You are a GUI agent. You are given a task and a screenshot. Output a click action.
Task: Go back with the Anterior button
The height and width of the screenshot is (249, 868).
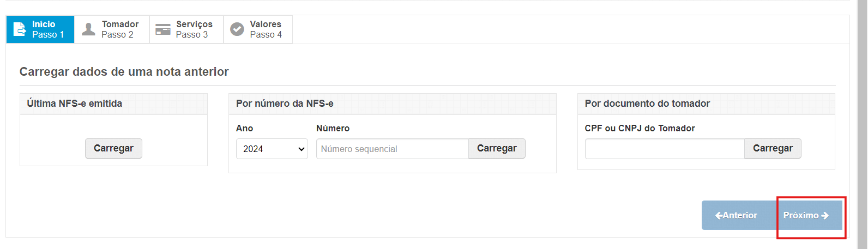pyautogui.click(x=736, y=215)
